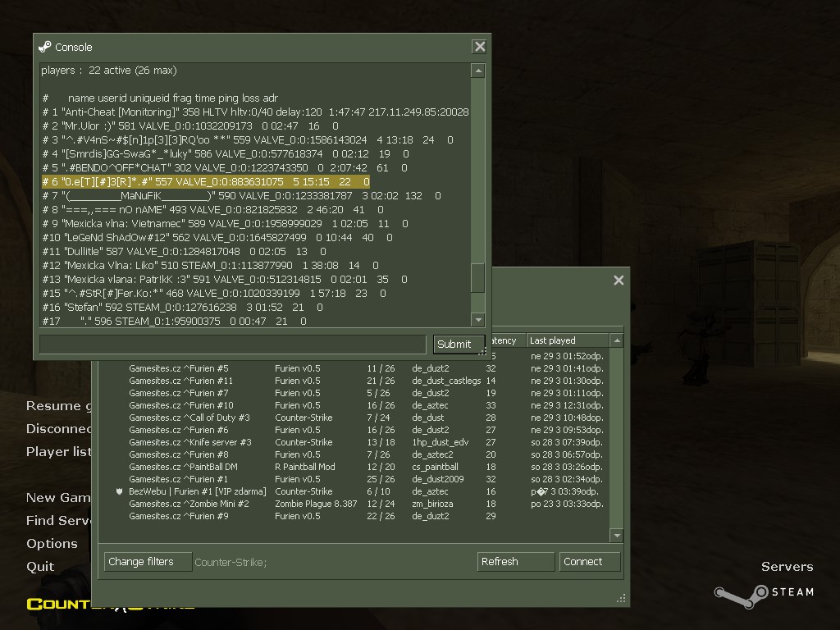Close the server browser window
Screen dimensions: 840x630
pyautogui.click(x=619, y=281)
